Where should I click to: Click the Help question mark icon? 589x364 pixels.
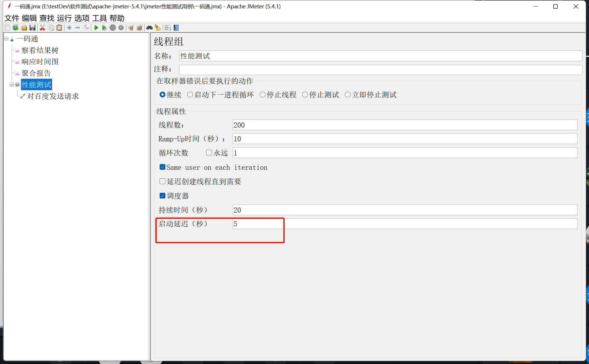coord(176,28)
